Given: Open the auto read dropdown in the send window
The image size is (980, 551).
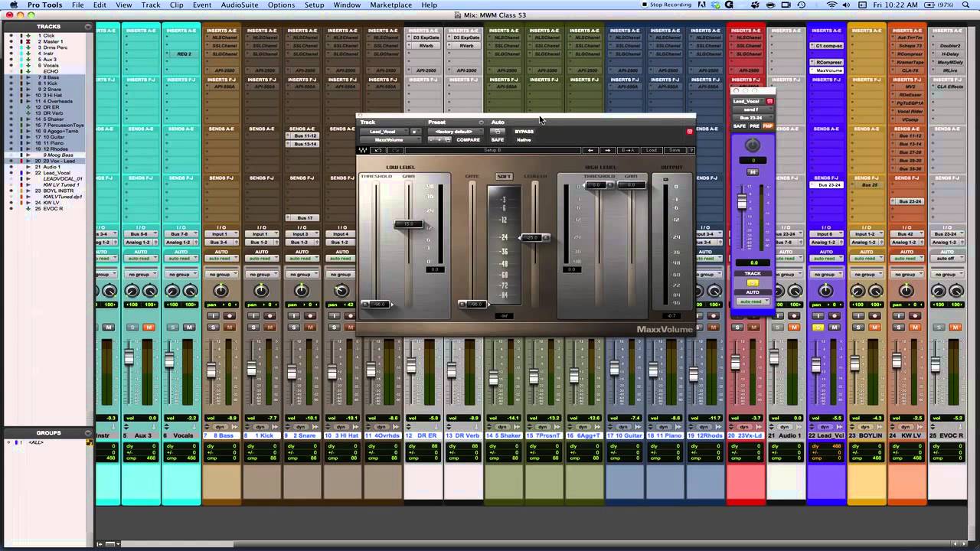Looking at the screenshot, I should pyautogui.click(x=753, y=302).
